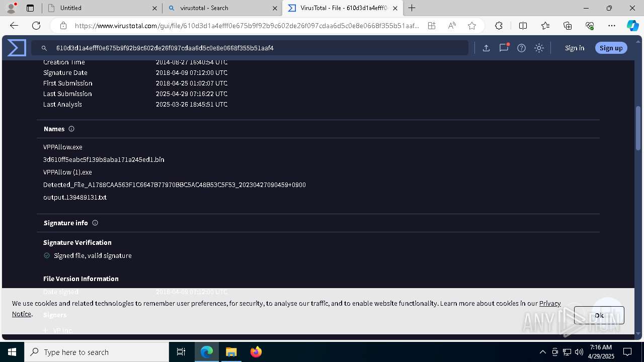Image resolution: width=644 pixels, height=362 pixels.
Task: Show Names section info tooltip icon
Action: pos(71,129)
